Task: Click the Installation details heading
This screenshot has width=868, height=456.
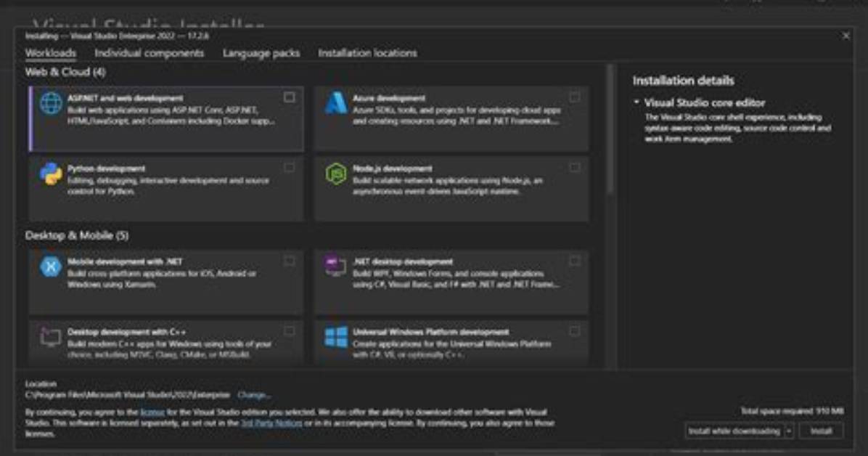Action: [x=683, y=81]
